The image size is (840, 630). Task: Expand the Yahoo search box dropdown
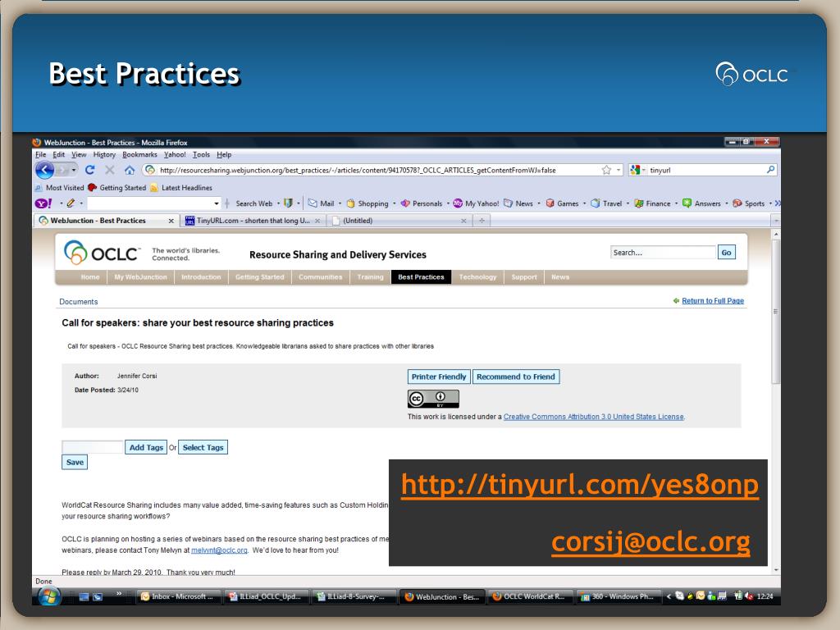pyautogui.click(x=217, y=203)
